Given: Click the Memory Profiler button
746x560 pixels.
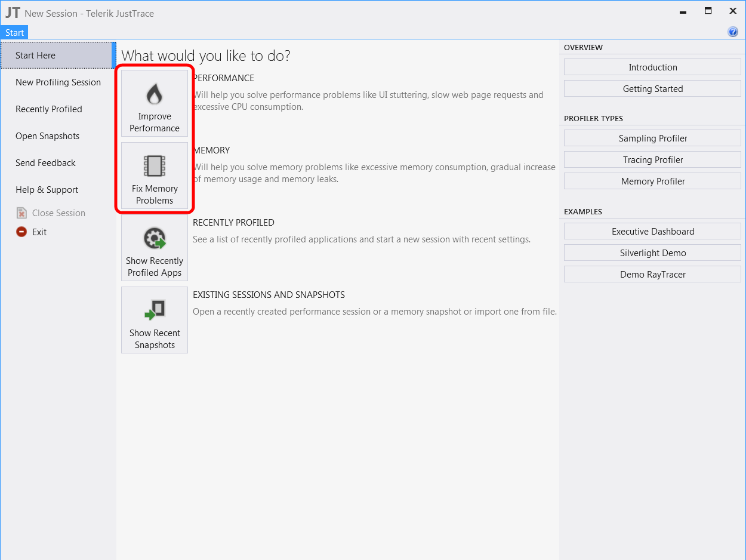Looking at the screenshot, I should (652, 181).
